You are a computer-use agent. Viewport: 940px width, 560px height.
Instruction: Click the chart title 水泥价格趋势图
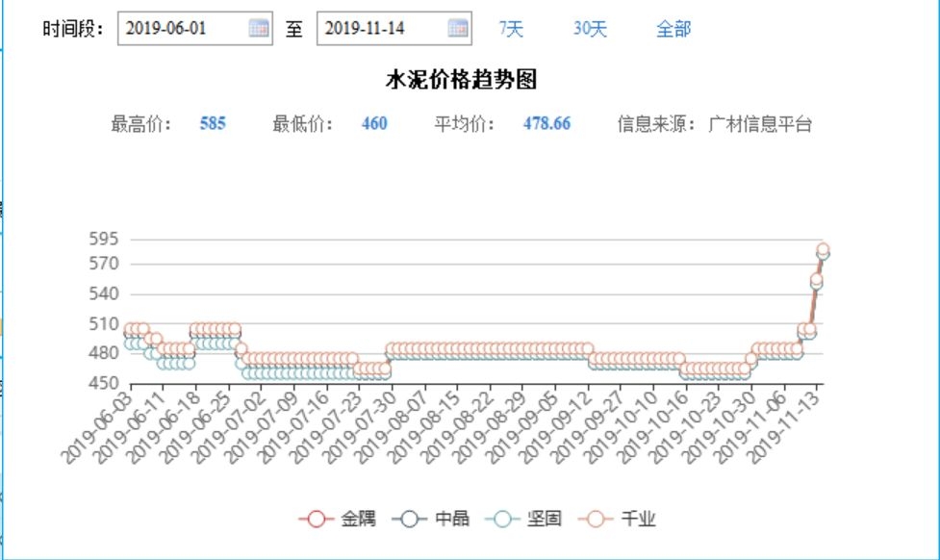tap(461, 79)
